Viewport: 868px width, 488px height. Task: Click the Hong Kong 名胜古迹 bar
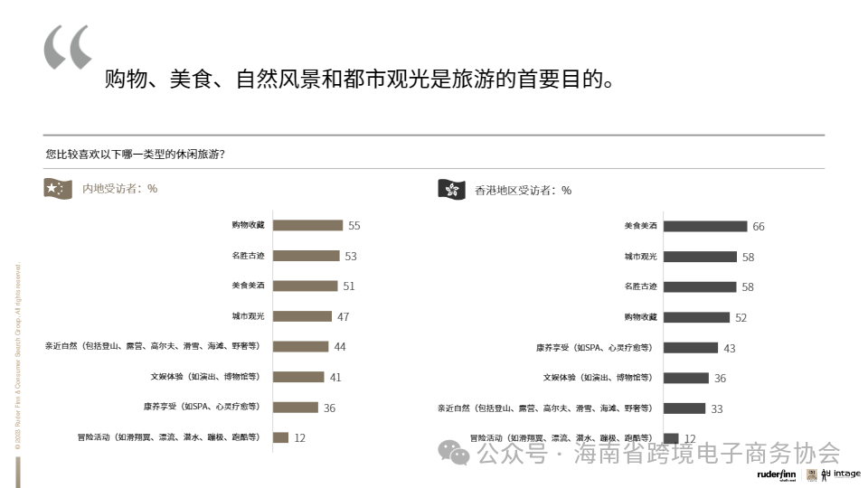[700, 287]
